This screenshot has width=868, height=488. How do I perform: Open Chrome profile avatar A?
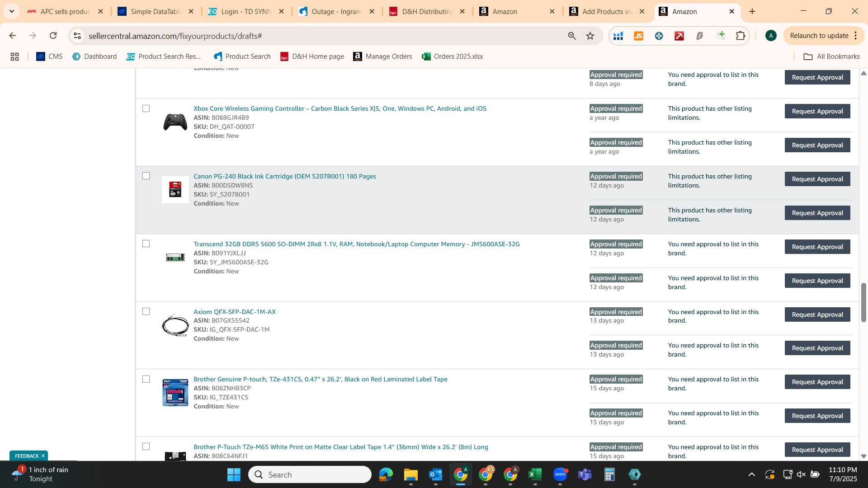(771, 36)
